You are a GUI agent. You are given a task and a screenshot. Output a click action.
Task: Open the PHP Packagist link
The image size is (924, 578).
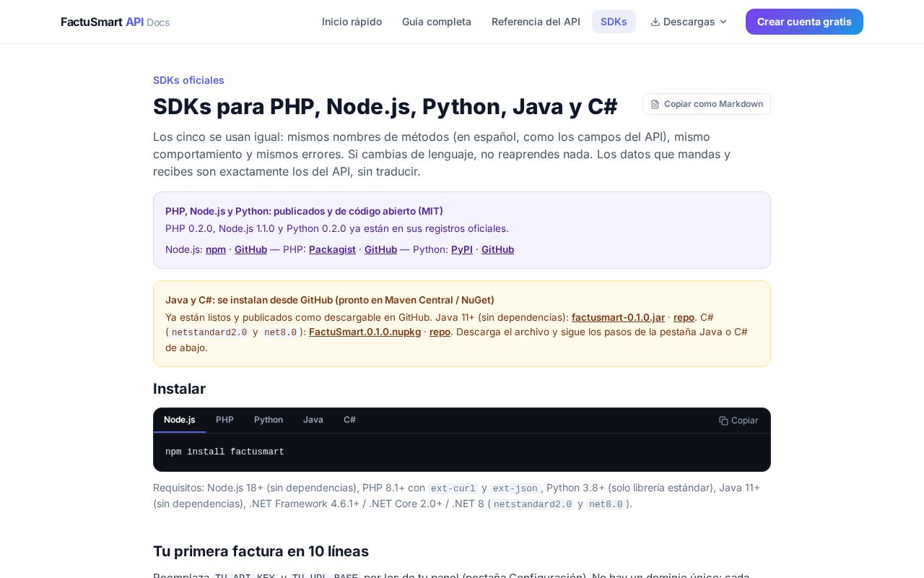point(332,249)
